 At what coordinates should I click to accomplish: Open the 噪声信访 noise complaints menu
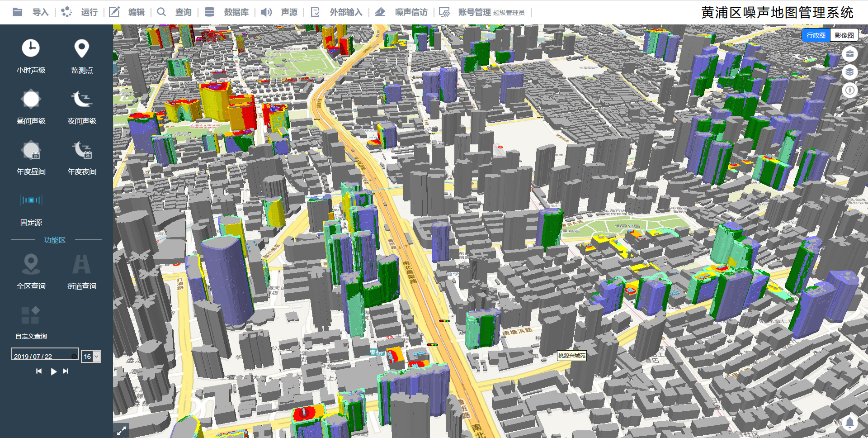(x=411, y=12)
